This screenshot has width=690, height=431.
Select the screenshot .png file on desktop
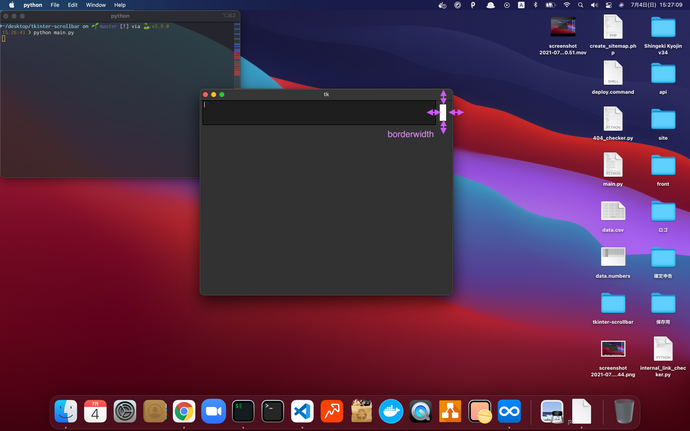[613, 357]
